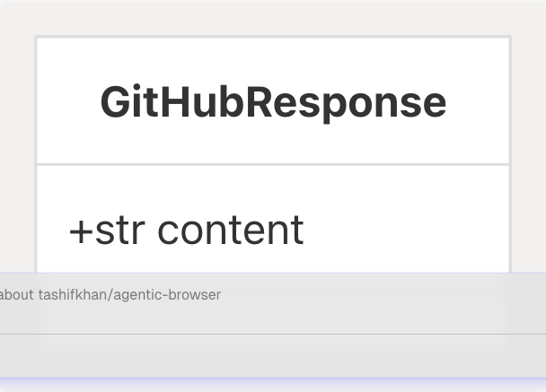Click the right end of the text input

[x=521, y=295]
